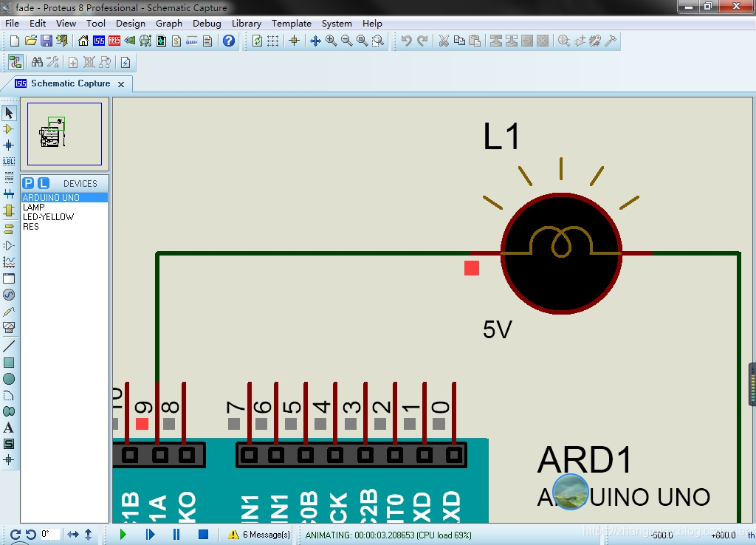756x545 pixels.
Task: Toggle the false origin crosshair icon
Action: tap(294, 41)
